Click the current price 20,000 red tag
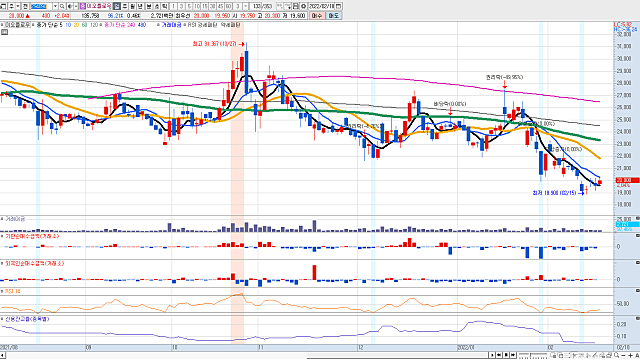The image size is (640, 360). coord(627,180)
